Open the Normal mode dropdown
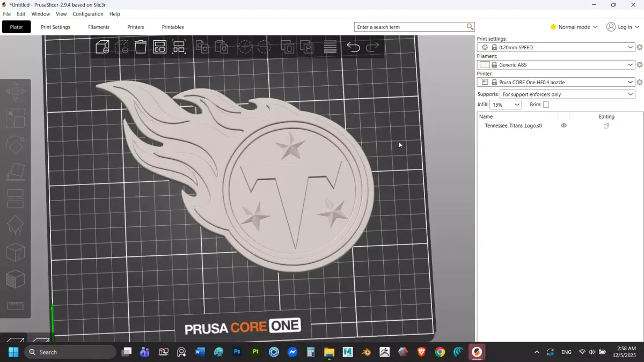 pyautogui.click(x=574, y=27)
